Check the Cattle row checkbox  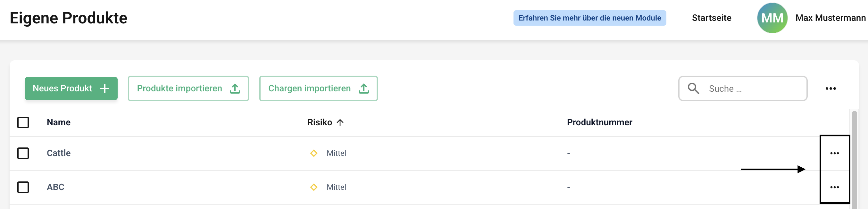[x=23, y=153]
